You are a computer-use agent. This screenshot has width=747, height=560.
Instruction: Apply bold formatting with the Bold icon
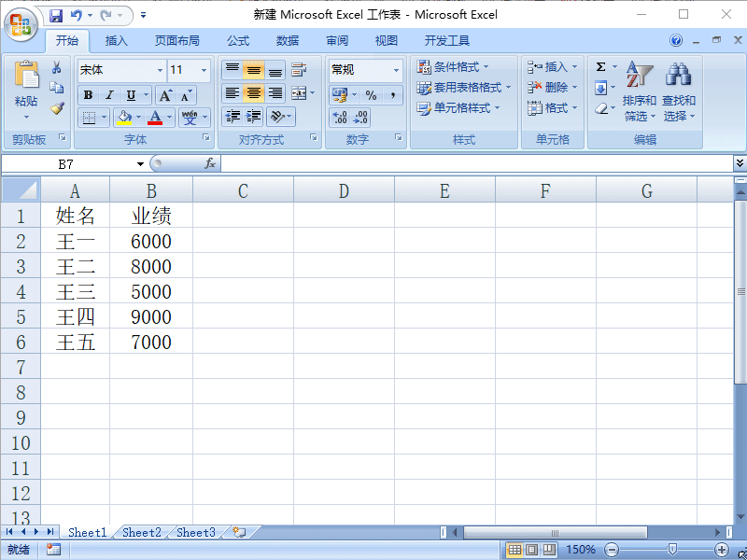pos(86,94)
